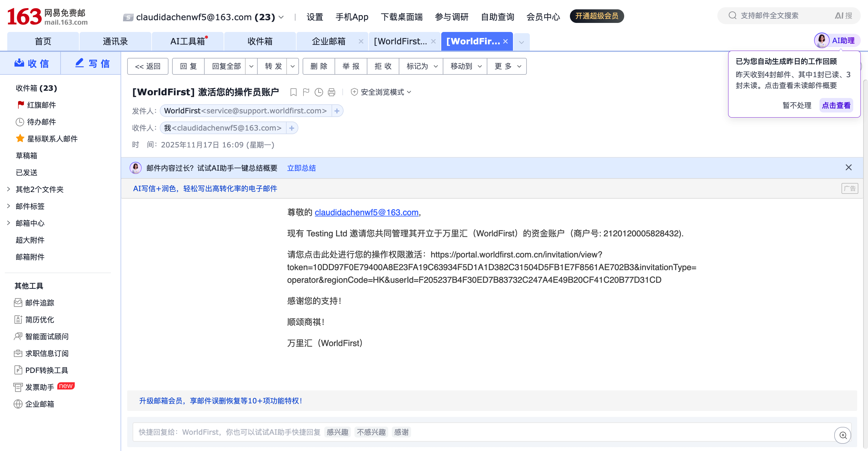
Task: Click the AI assistant avatar in the summary banner
Action: 135,168
